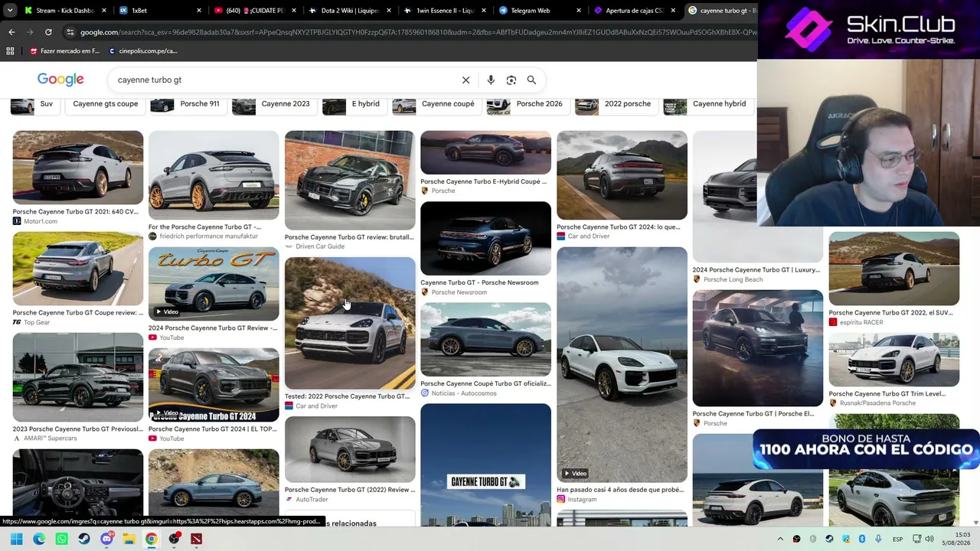Image resolution: width=980 pixels, height=551 pixels.
Task: Open the espíritu RACER Cayenne 2022 image
Action: (x=894, y=269)
